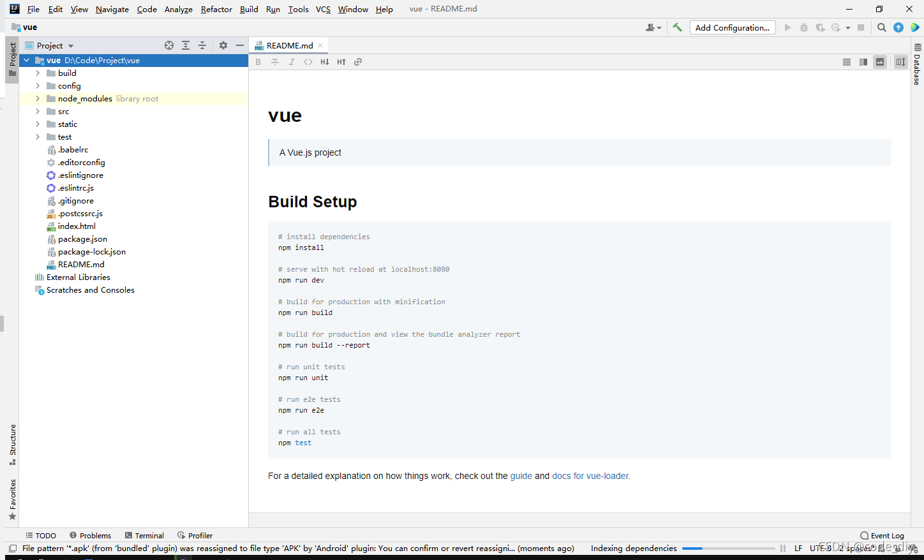924x560 pixels.
Task: Open the Profiler tool window
Action: tap(195, 536)
